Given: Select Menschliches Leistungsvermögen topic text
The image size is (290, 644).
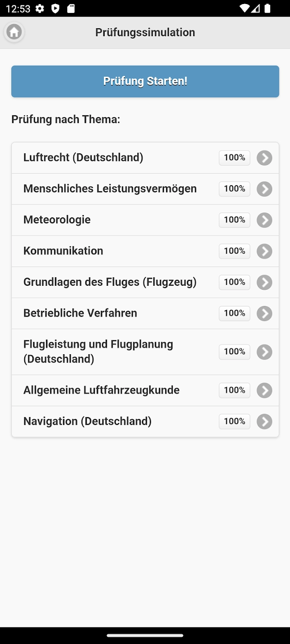Looking at the screenshot, I should click(x=110, y=189).
